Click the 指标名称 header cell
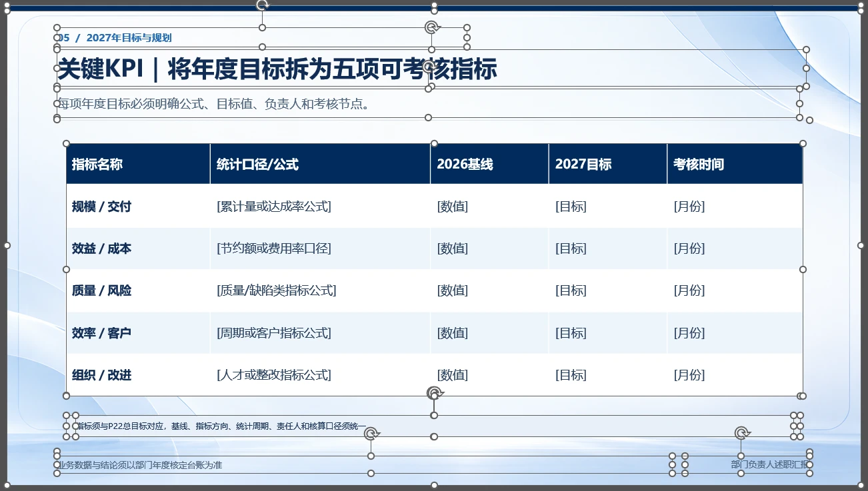The height and width of the screenshot is (491, 868). (138, 164)
